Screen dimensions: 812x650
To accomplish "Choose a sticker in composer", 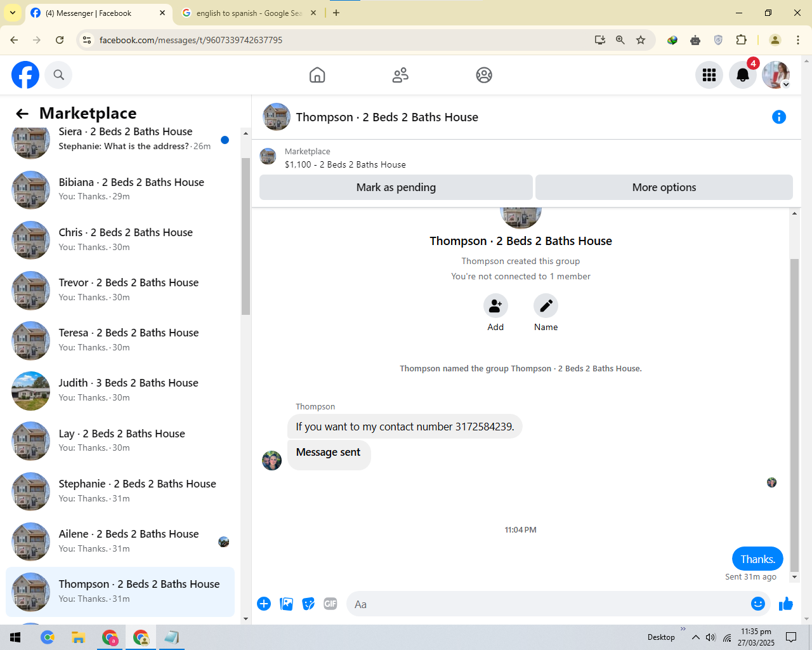I will pos(308,604).
